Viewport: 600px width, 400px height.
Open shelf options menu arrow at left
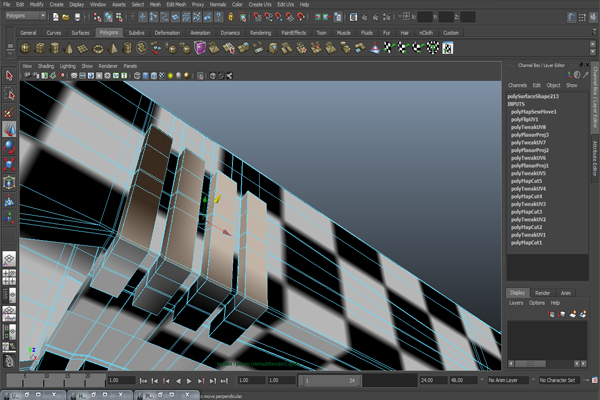point(10,54)
